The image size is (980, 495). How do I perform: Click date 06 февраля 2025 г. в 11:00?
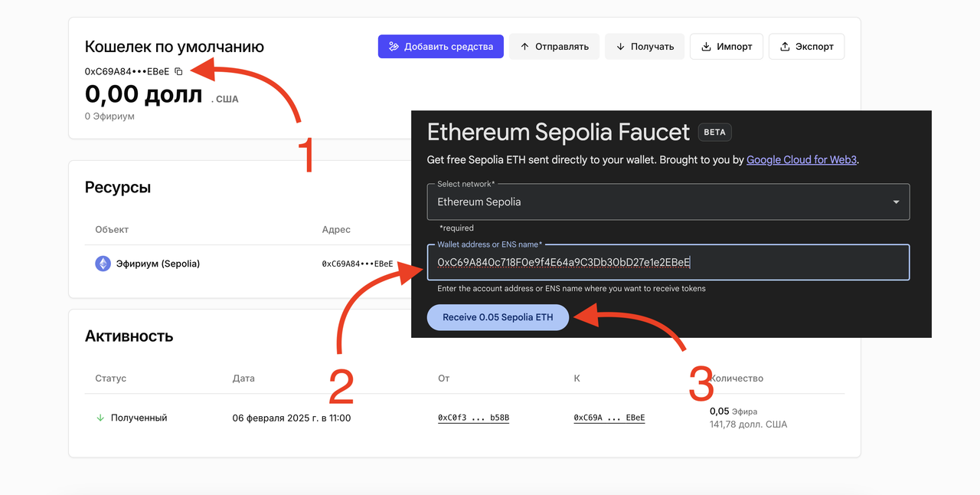pos(292,418)
